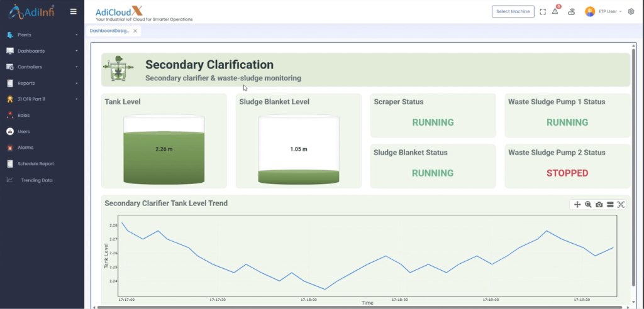Click the router connectivity icon
This screenshot has width=644, height=309.
point(571,11)
